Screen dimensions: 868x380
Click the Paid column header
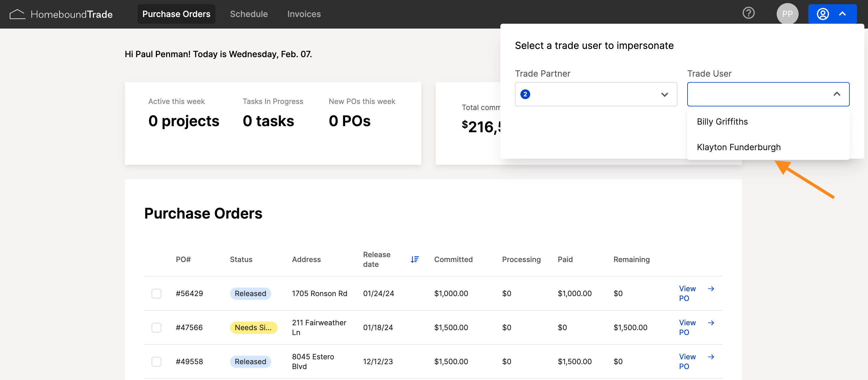[x=565, y=259]
